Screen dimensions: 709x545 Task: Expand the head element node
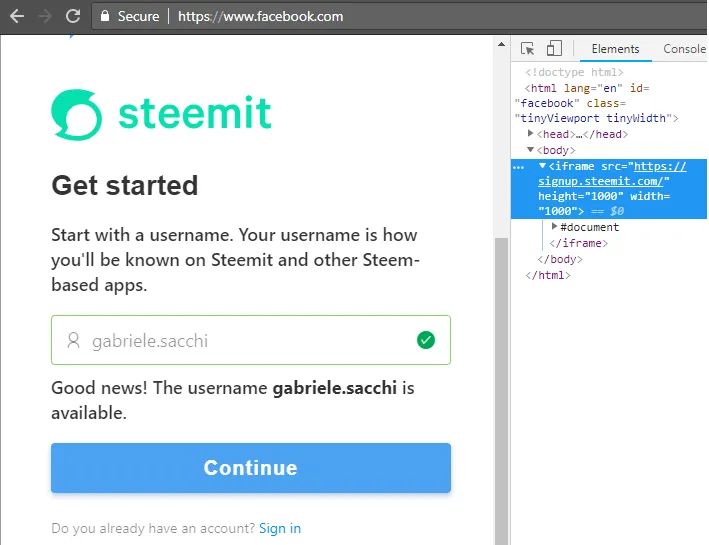pos(530,133)
